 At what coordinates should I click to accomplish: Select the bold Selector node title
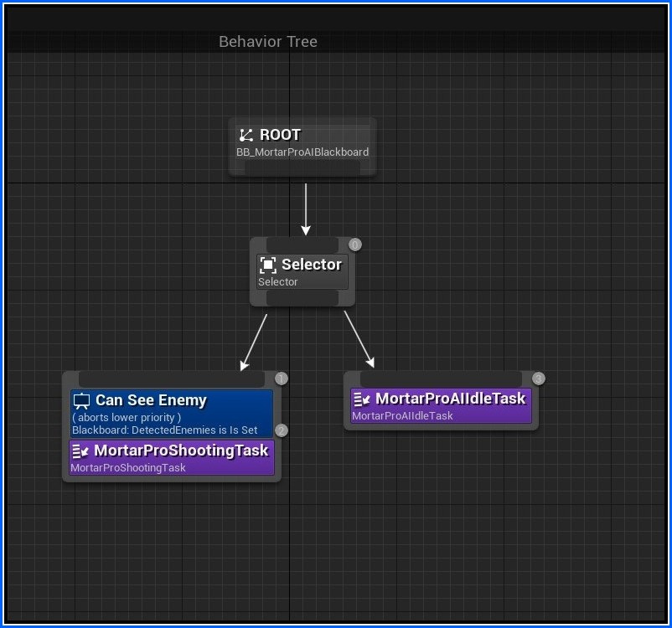[312, 265]
